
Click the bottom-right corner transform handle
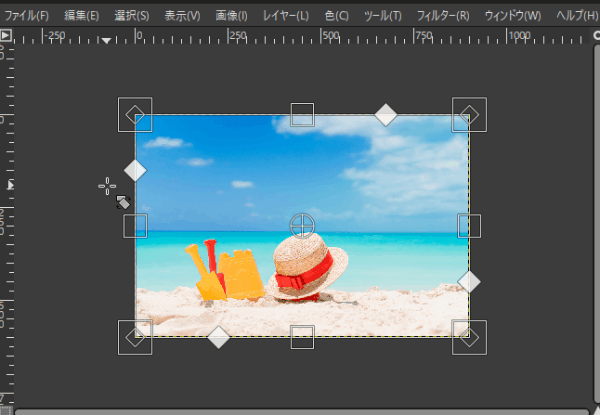(x=469, y=337)
